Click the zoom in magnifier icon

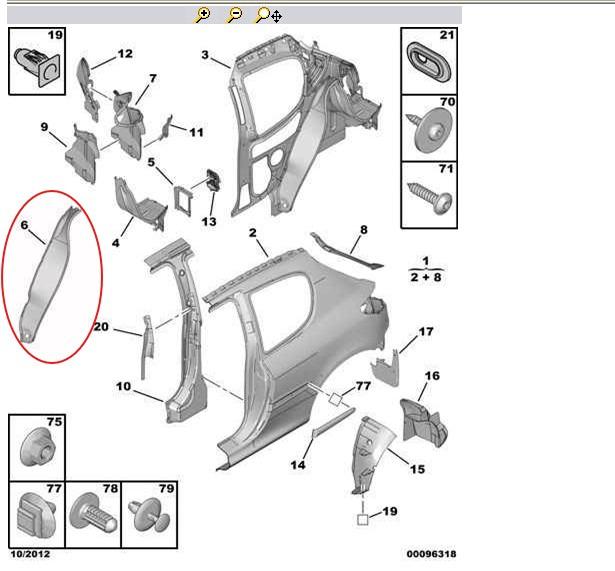204,15
